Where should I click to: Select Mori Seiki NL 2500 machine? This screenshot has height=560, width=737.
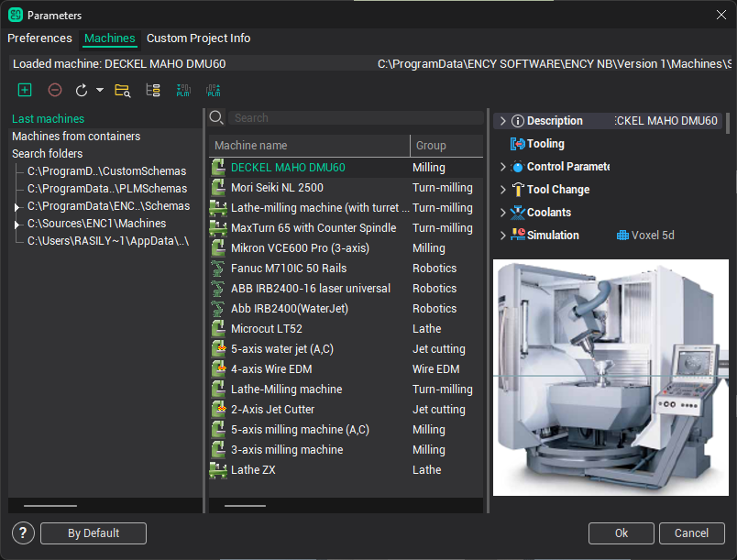point(277,188)
